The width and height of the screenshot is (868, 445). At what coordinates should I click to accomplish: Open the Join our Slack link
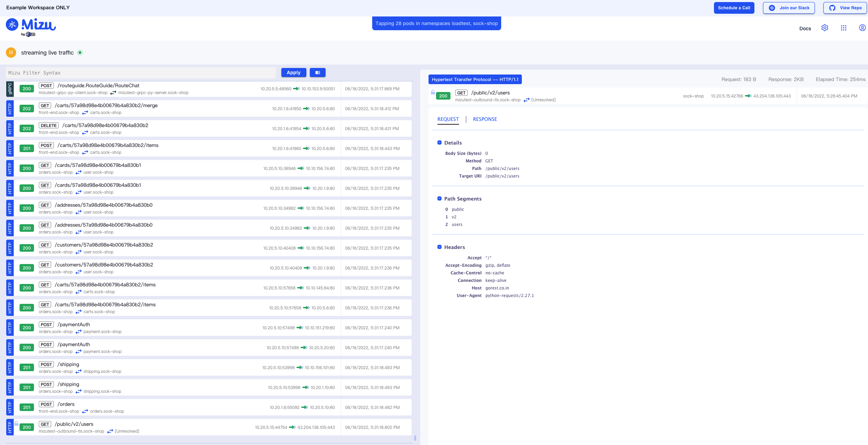click(788, 8)
